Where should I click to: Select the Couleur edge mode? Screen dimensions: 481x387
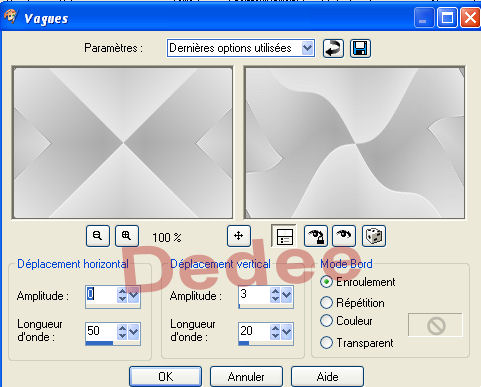pyautogui.click(x=326, y=321)
